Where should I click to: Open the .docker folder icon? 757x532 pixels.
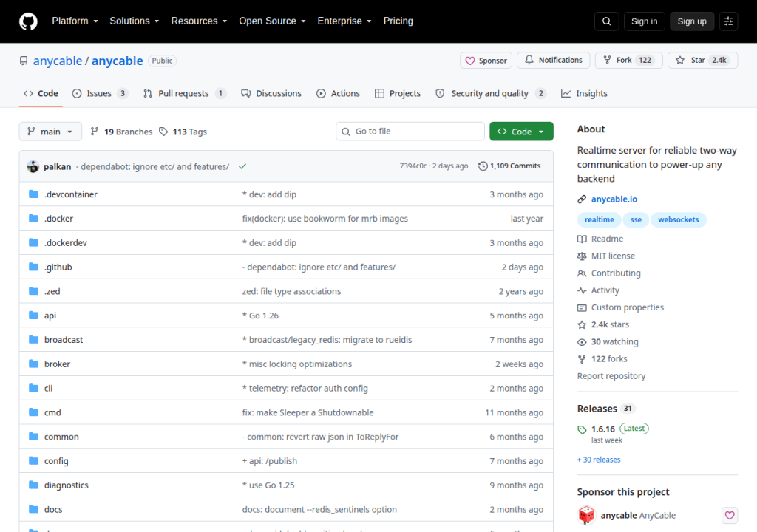[33, 218]
